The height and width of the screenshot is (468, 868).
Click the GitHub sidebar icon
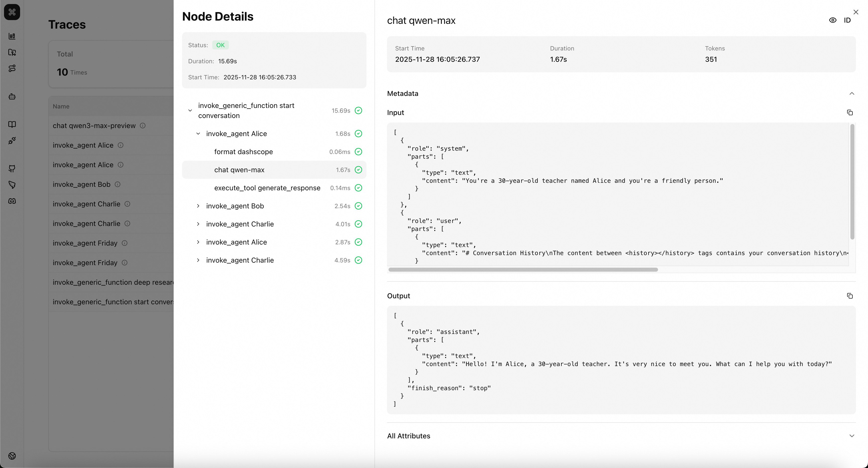click(12, 168)
